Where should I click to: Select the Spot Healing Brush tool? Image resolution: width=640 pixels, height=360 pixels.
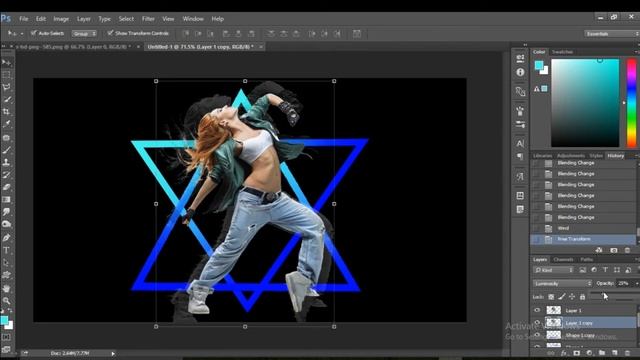coord(7,138)
